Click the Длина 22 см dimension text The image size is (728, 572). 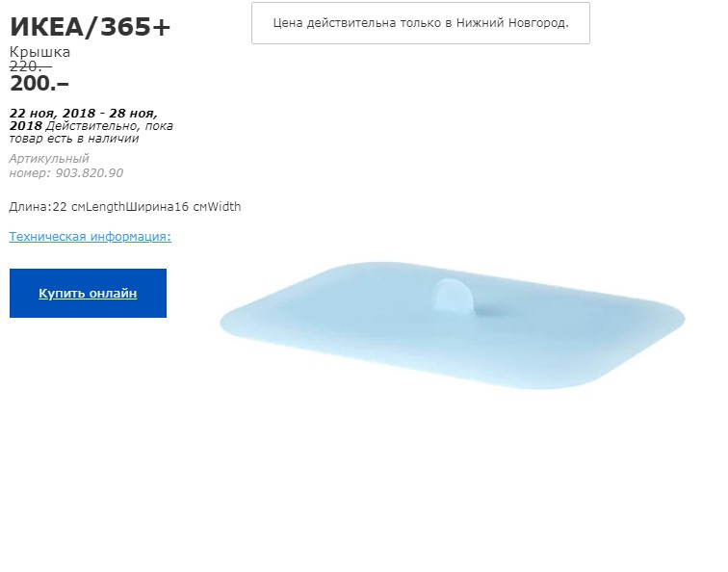tap(47, 207)
